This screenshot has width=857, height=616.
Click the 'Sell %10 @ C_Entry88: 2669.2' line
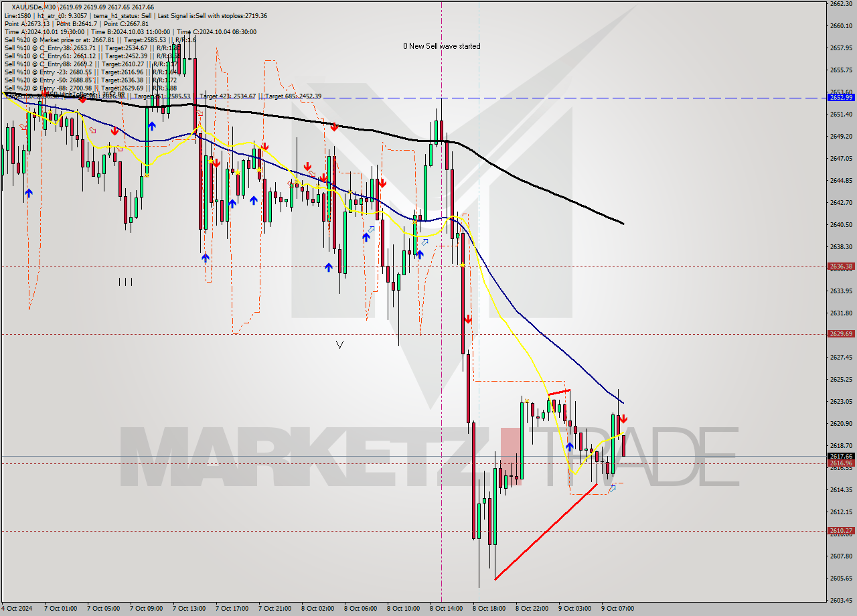tap(90, 64)
